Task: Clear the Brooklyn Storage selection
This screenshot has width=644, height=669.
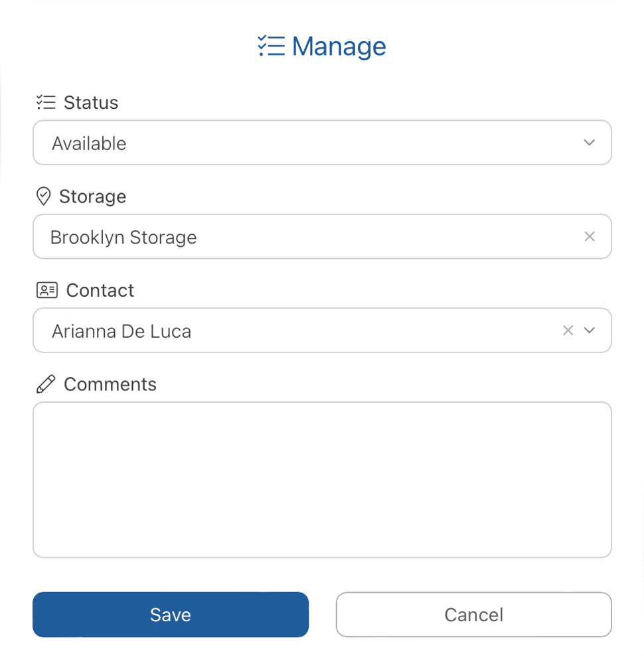Action: tap(589, 237)
